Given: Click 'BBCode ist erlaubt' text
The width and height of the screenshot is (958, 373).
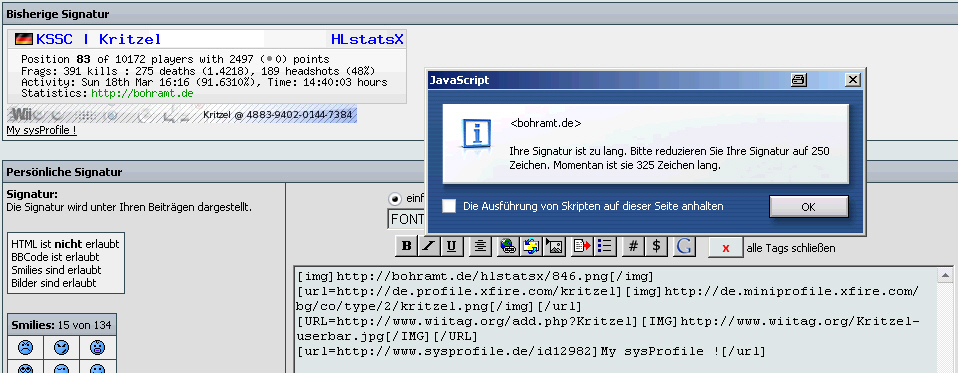Looking at the screenshot, I should (55, 258).
